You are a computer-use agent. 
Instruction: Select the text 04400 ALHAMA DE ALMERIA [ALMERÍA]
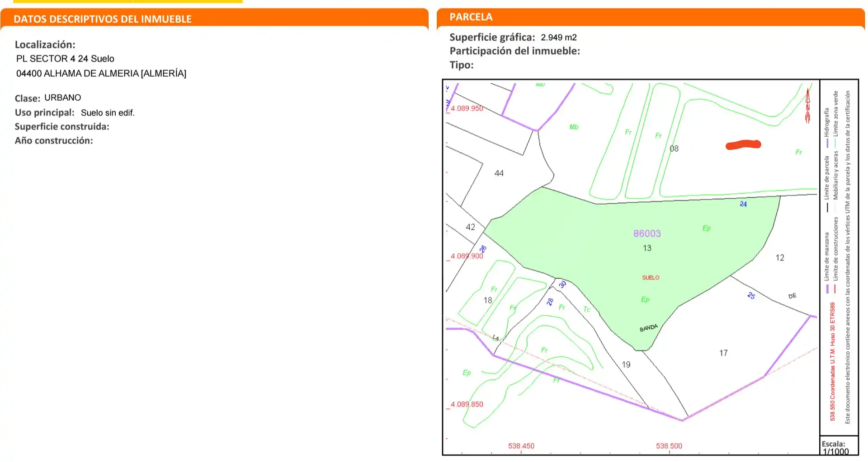pyautogui.click(x=101, y=73)
